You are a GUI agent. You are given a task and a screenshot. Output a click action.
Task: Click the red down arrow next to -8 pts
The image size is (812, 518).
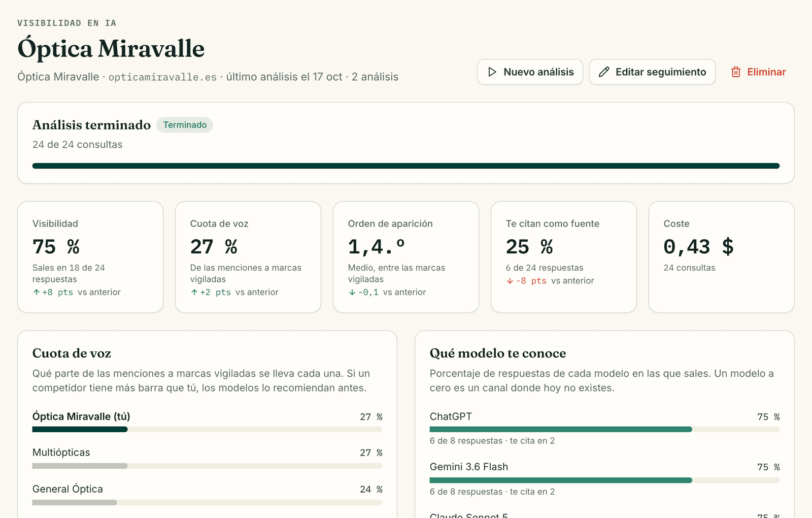(510, 281)
